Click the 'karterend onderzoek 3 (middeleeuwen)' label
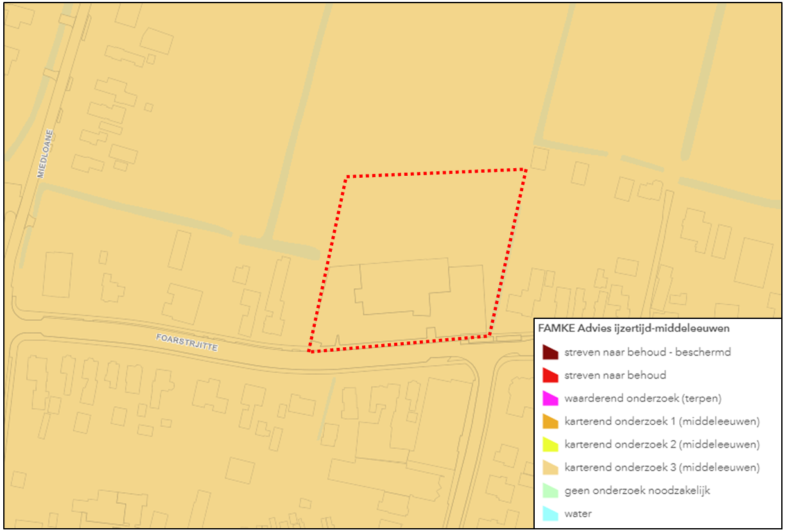Screen dimensions: 787x532 click(662, 468)
